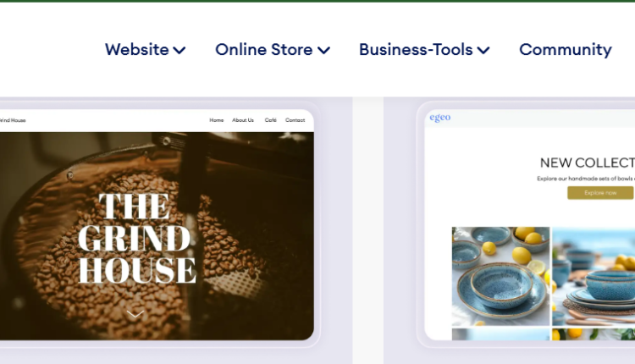Image resolution: width=635 pixels, height=364 pixels.
Task: Click THE GRIND HOUSE title text
Action: (x=137, y=238)
